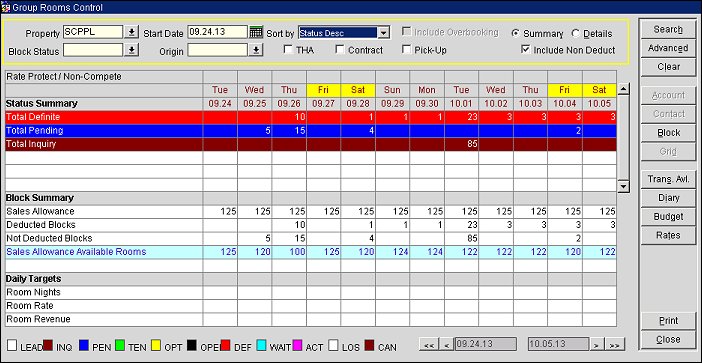Click the greyed Grid button
This screenshot has height=363, width=702.
point(668,152)
